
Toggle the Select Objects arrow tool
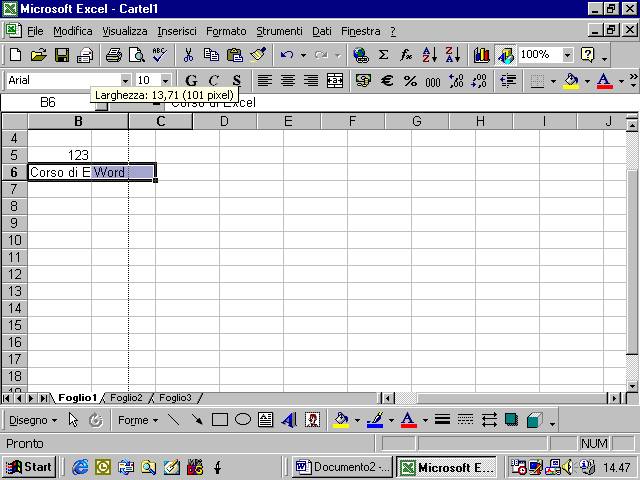click(73, 420)
